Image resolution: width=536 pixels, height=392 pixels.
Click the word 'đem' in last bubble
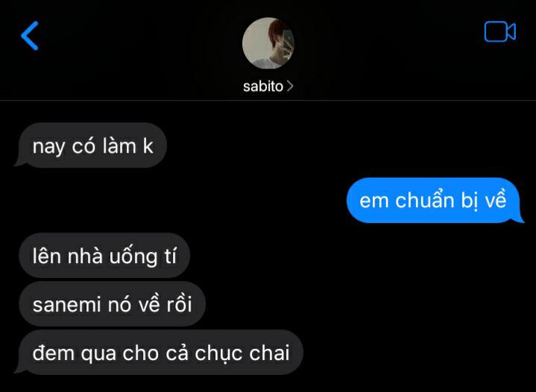tap(54, 353)
